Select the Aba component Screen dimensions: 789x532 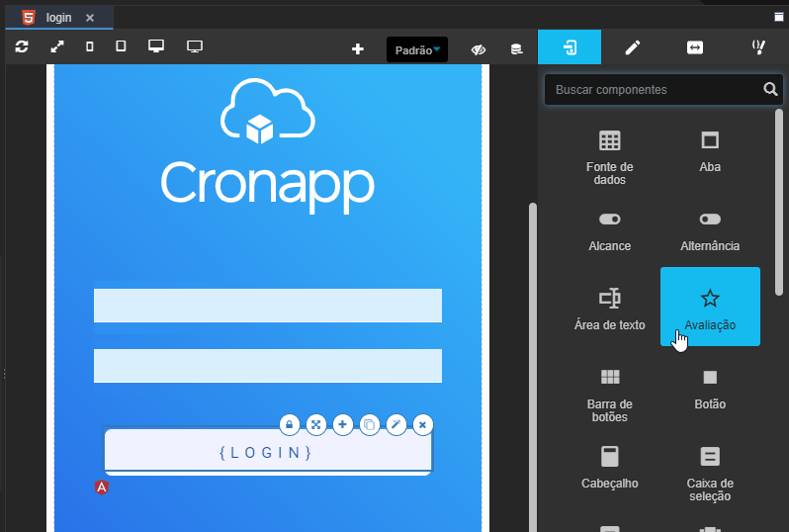[x=710, y=152]
